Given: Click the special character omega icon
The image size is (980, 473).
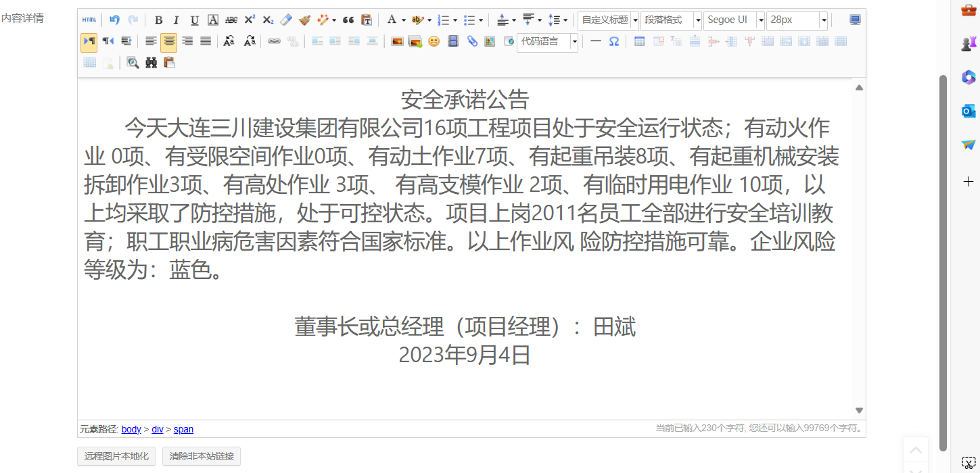Looking at the screenshot, I should (x=614, y=41).
